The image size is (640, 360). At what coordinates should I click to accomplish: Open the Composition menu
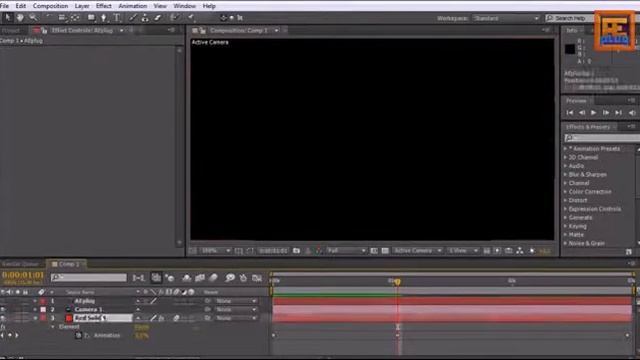coord(51,6)
